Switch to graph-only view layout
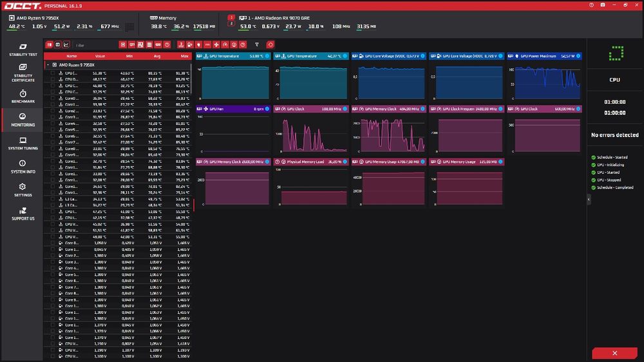Screen dimensions: 644x362 click(x=66, y=45)
